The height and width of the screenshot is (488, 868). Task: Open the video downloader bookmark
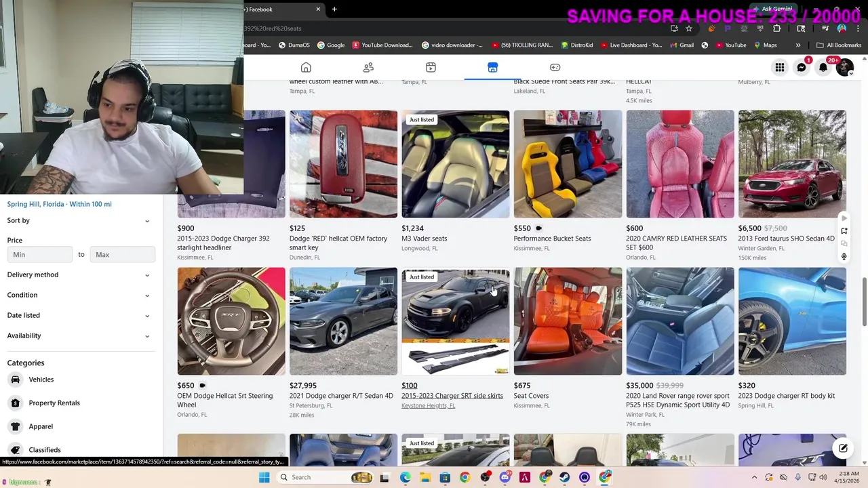click(x=452, y=45)
